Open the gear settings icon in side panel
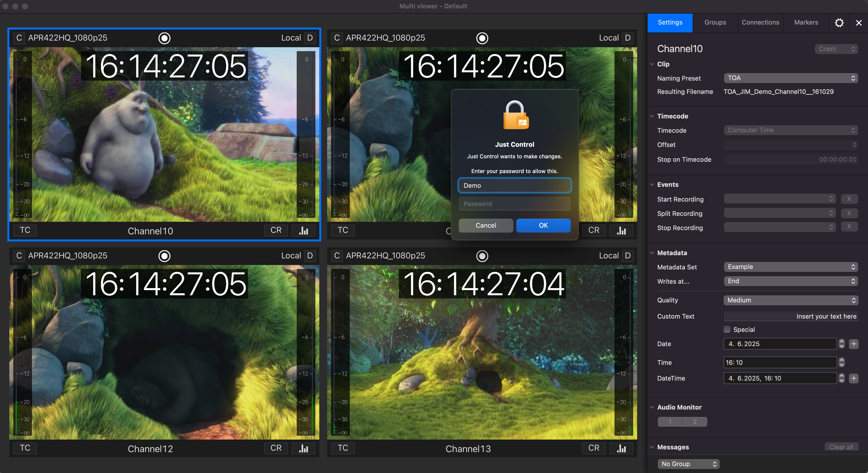Screen dimensions: 868x473 coord(839,23)
